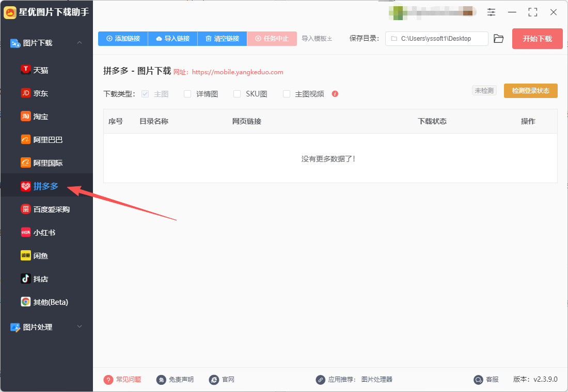Viewport: 568px width, 392px height.
Task: Open settings sliders icon in title bar
Action: (491, 12)
